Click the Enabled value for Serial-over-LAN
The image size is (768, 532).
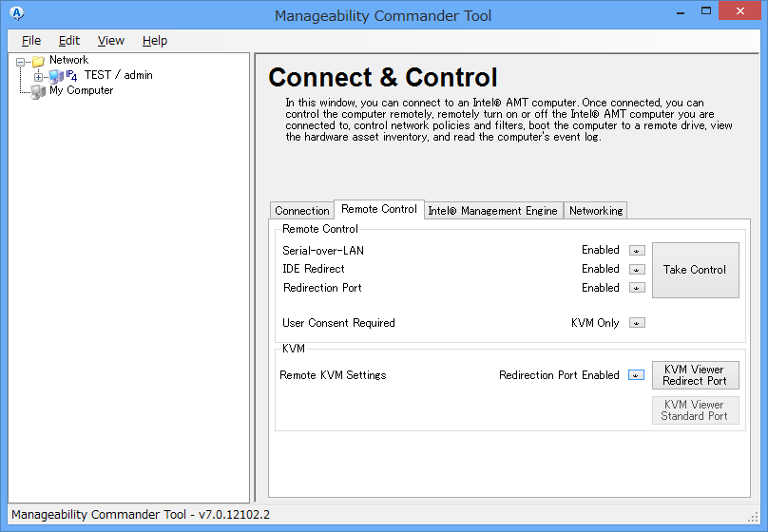(601, 250)
